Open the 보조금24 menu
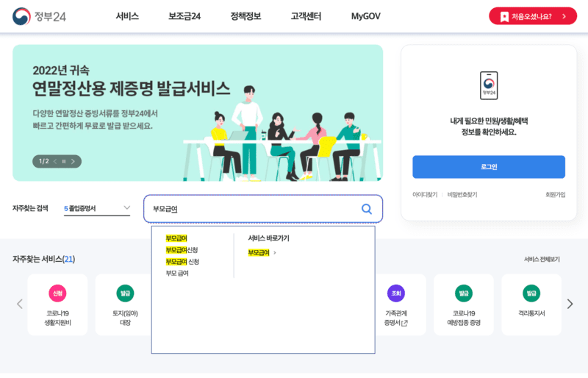 point(184,16)
